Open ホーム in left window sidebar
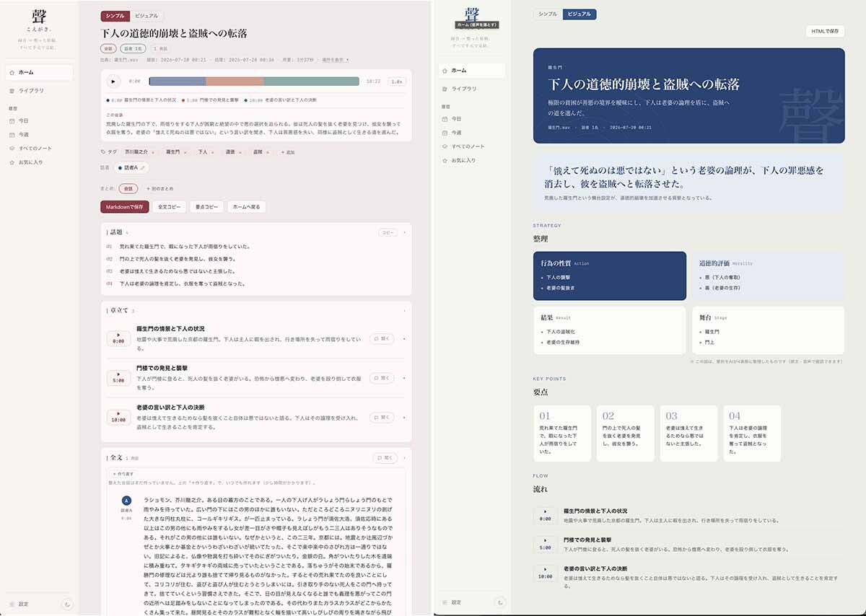Viewport: 866px width, 616px height. pyautogui.click(x=39, y=72)
